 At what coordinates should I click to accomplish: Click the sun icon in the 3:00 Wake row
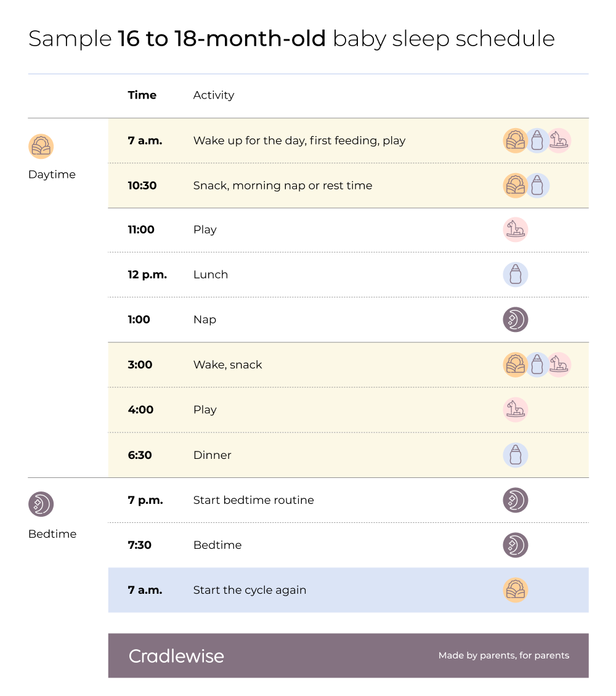click(516, 365)
